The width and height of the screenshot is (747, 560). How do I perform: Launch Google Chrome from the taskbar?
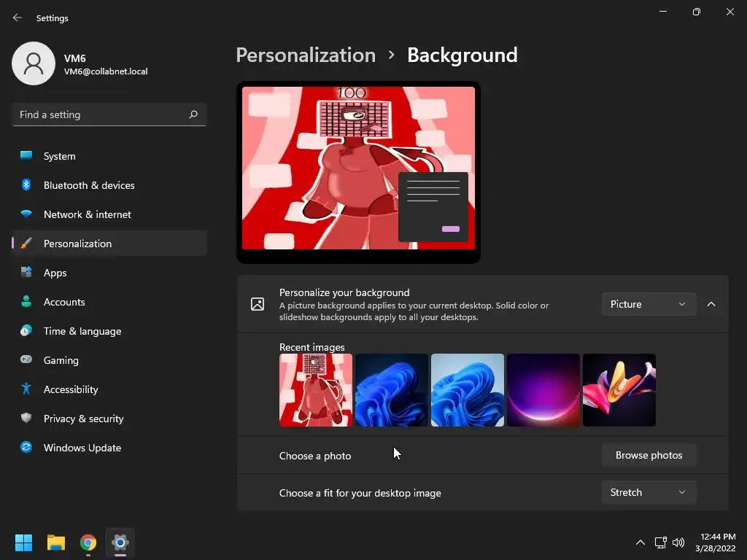[x=88, y=542]
